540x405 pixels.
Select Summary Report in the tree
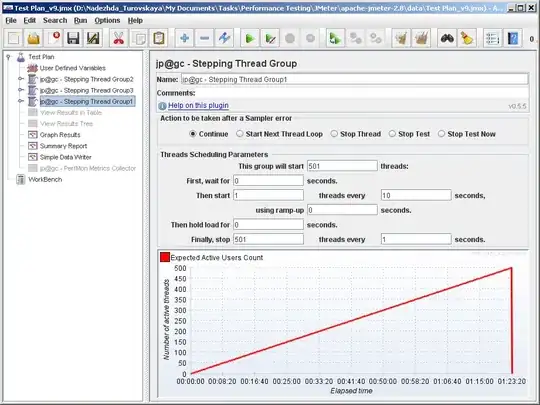click(63, 146)
